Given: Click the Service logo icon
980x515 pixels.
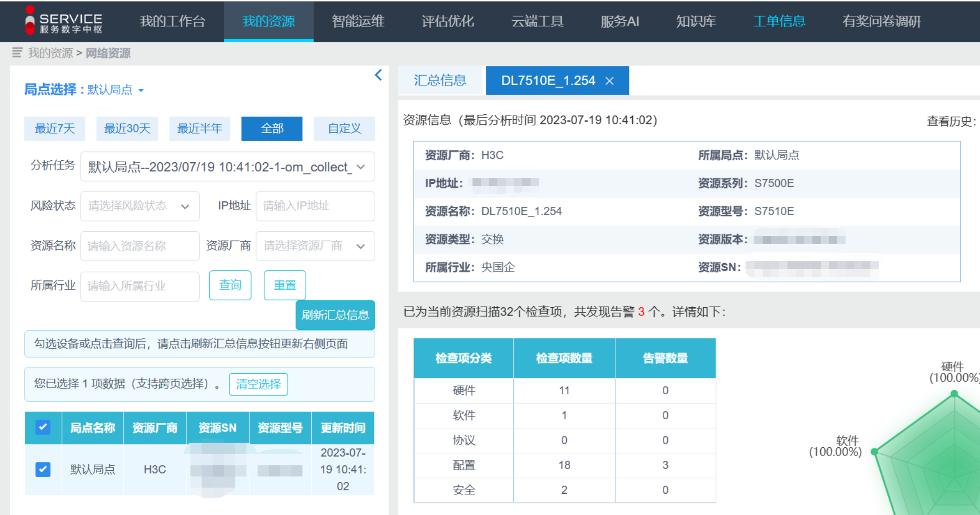Looking at the screenshot, I should (30, 21).
